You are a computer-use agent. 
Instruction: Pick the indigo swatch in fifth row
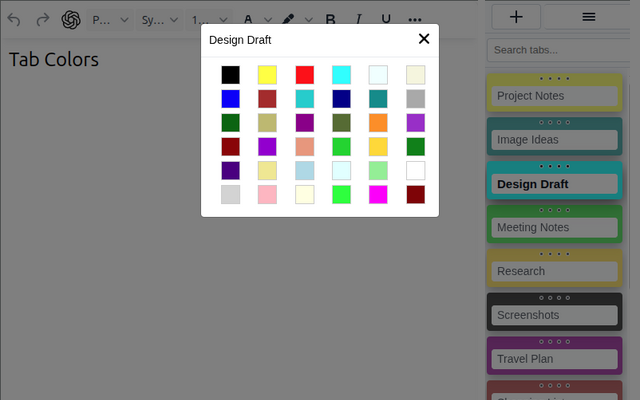231,171
